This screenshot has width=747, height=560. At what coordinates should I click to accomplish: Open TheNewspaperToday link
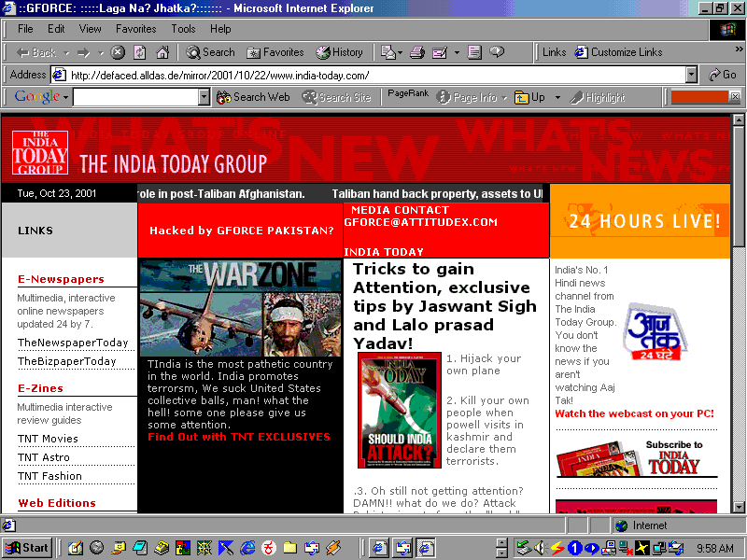[x=73, y=343]
